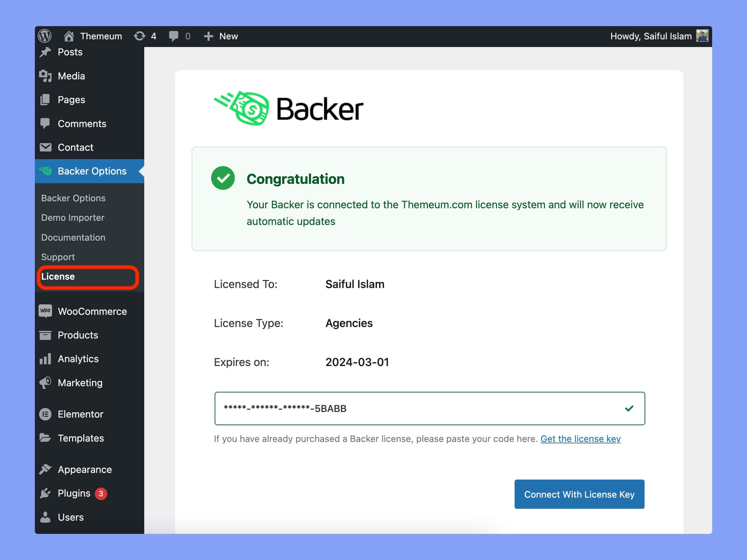
Task: Focus the license key input field
Action: [430, 408]
